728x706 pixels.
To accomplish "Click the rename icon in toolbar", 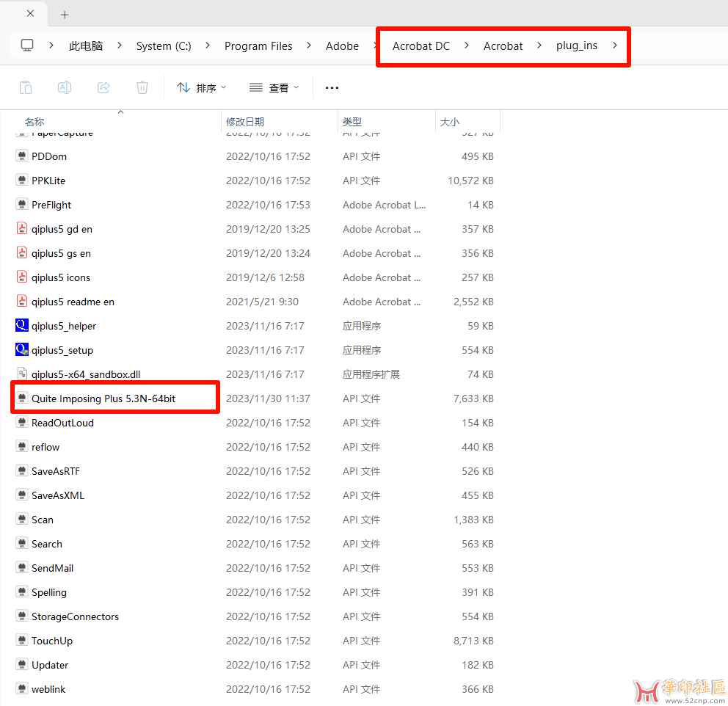I will pyautogui.click(x=65, y=87).
